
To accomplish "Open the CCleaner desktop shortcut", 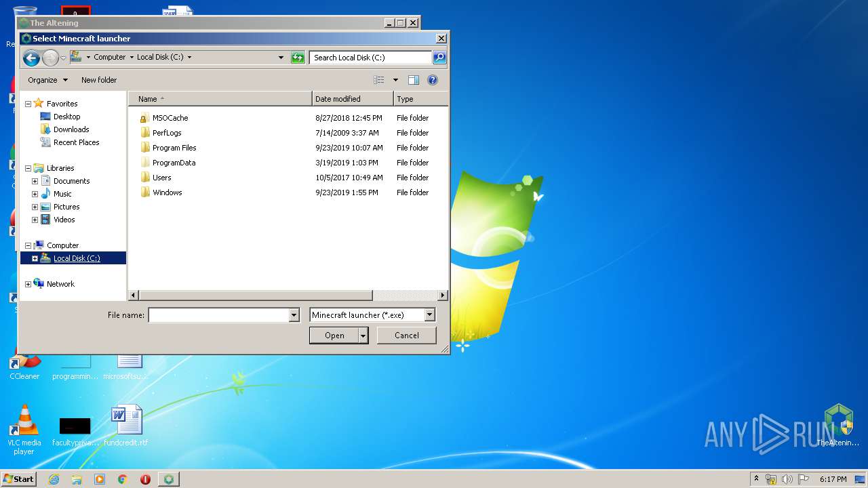I will click(x=24, y=366).
